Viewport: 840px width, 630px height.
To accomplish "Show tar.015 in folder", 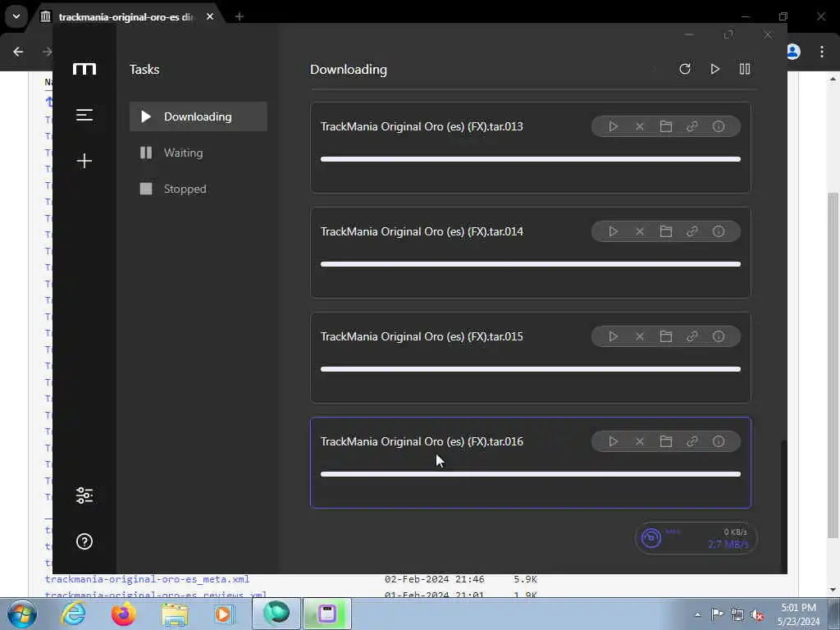I will pos(666,336).
